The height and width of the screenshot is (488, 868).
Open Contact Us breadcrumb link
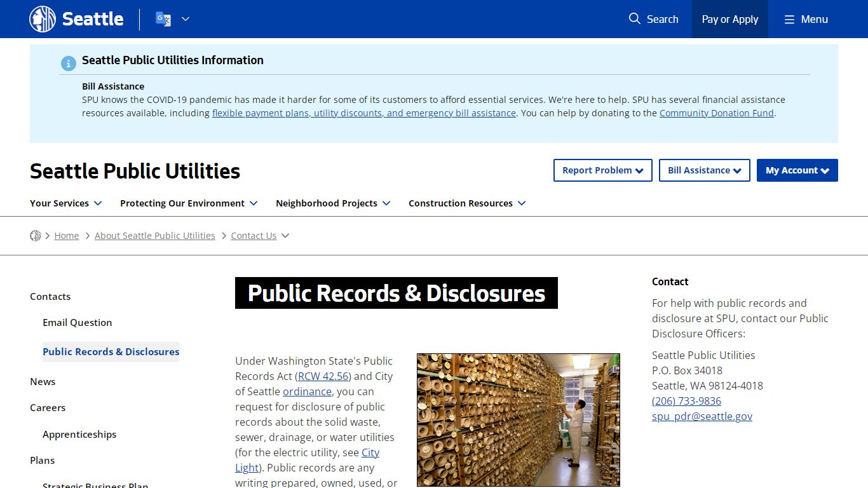(254, 236)
